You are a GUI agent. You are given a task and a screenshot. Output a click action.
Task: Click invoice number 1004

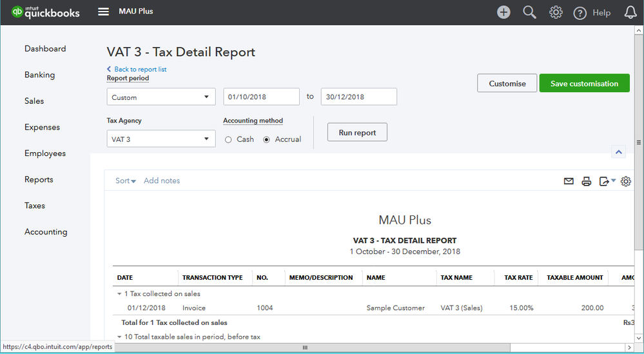click(x=264, y=308)
